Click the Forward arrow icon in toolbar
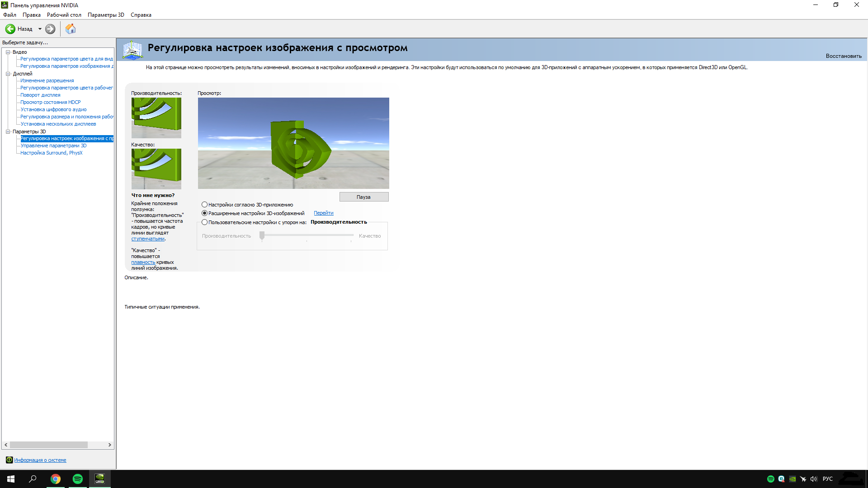 pyautogui.click(x=50, y=29)
